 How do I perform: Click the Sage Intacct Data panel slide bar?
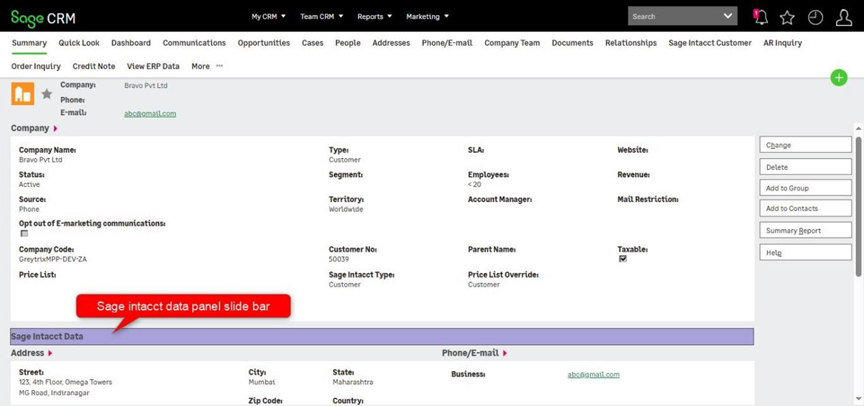(382, 337)
